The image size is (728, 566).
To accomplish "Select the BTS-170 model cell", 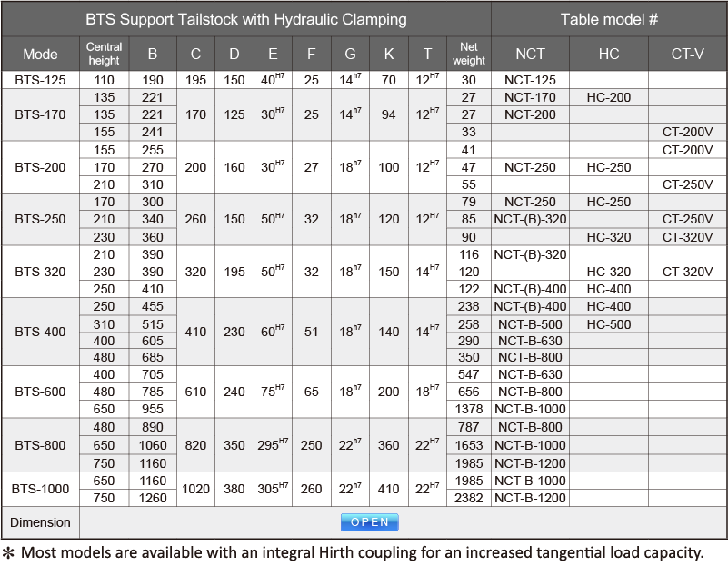I will 40,114.
